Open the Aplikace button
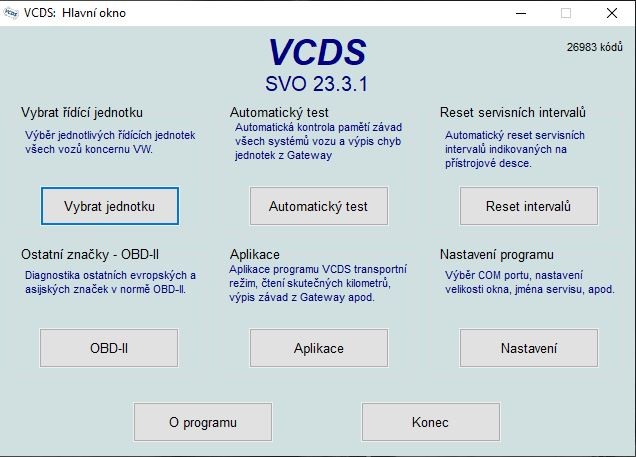The height and width of the screenshot is (457, 636). [319, 348]
